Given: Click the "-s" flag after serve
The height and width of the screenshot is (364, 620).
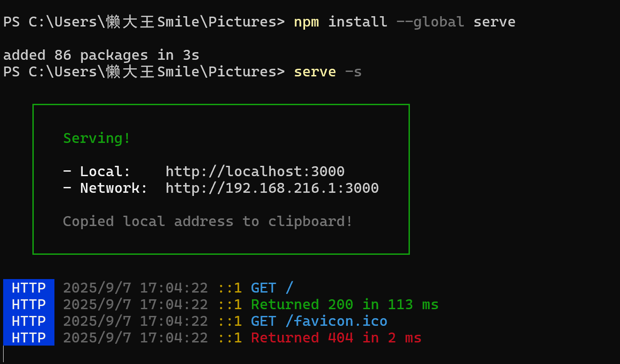Looking at the screenshot, I should tap(353, 72).
